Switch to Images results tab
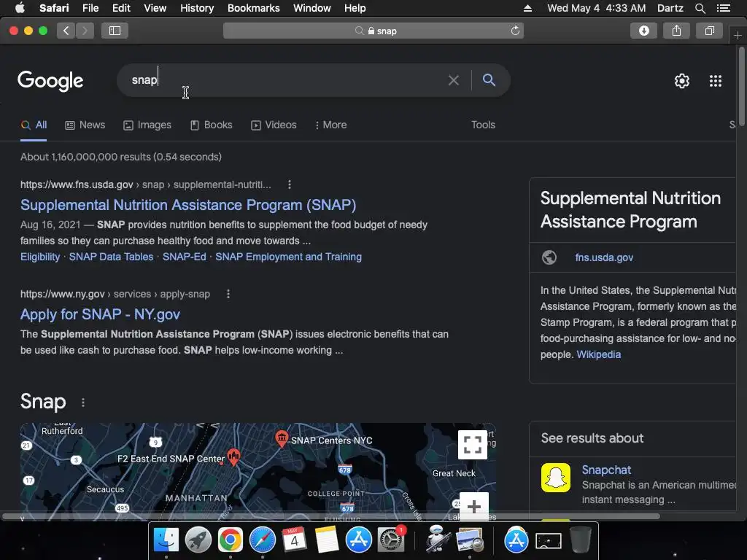 [147, 125]
